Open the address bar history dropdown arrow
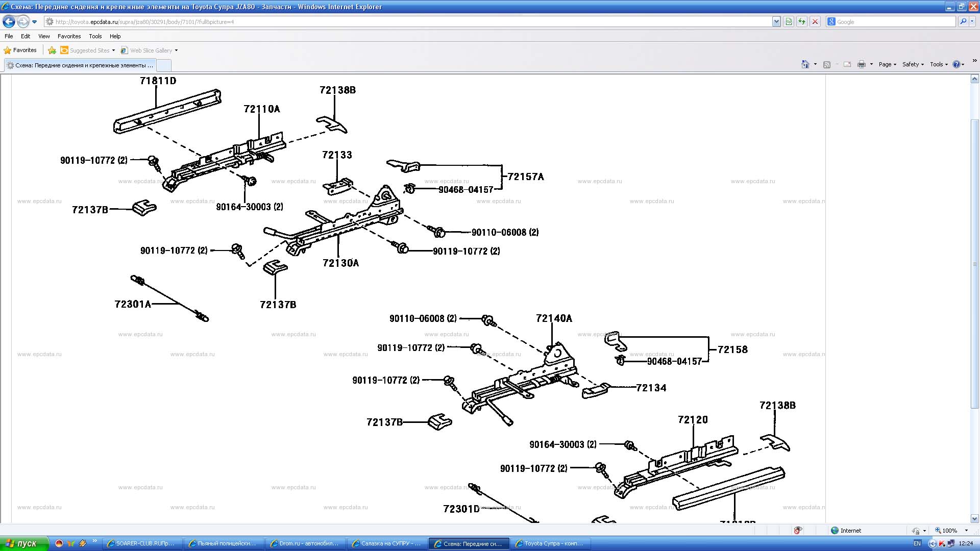Viewport: 980px width, 551px height. click(776, 21)
